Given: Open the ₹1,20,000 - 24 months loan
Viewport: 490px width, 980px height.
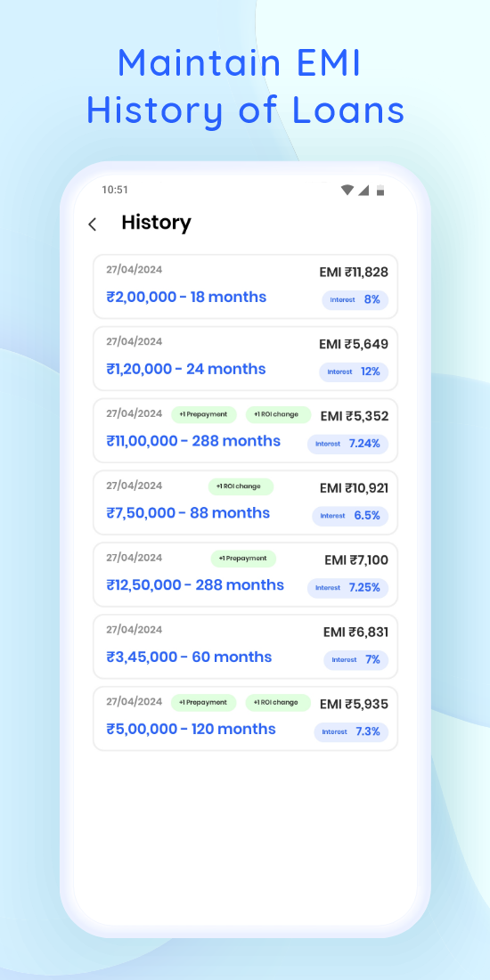Looking at the screenshot, I should click(x=245, y=358).
